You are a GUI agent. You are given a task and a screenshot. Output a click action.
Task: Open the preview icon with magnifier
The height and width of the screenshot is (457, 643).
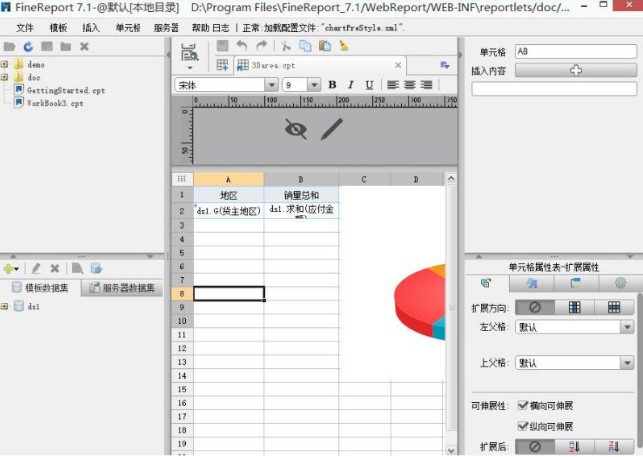[x=189, y=53]
